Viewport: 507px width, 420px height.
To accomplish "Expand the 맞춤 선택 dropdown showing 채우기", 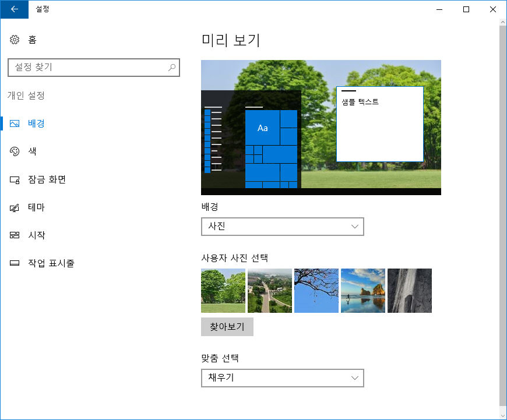I will pyautogui.click(x=283, y=377).
